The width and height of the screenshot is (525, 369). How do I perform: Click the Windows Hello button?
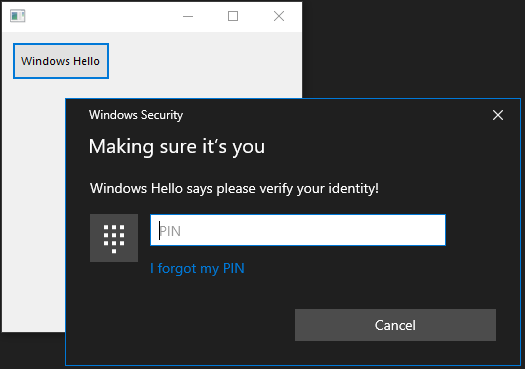(61, 61)
